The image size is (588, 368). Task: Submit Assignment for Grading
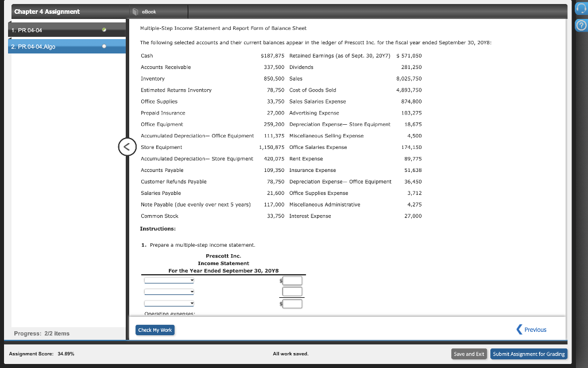[x=528, y=354]
